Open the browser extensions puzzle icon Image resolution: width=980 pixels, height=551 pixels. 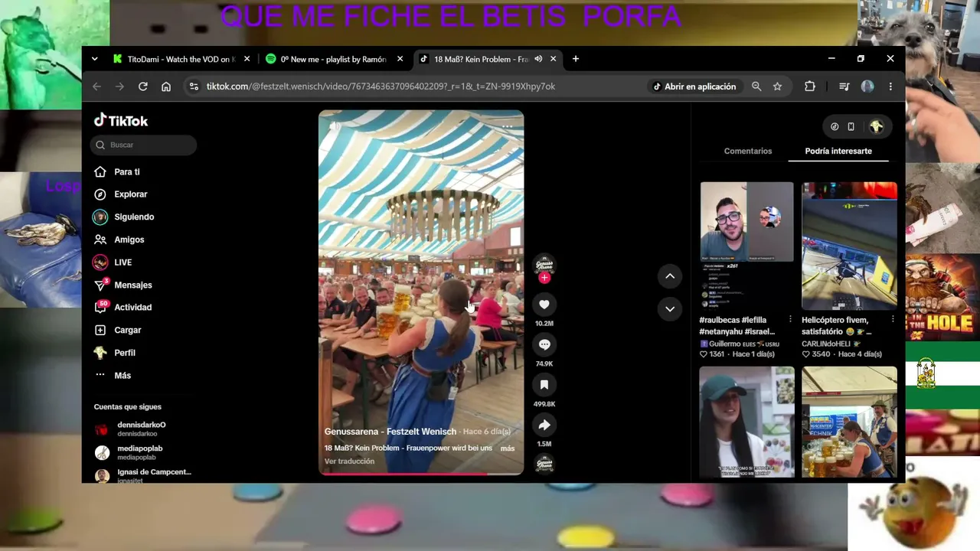point(810,86)
